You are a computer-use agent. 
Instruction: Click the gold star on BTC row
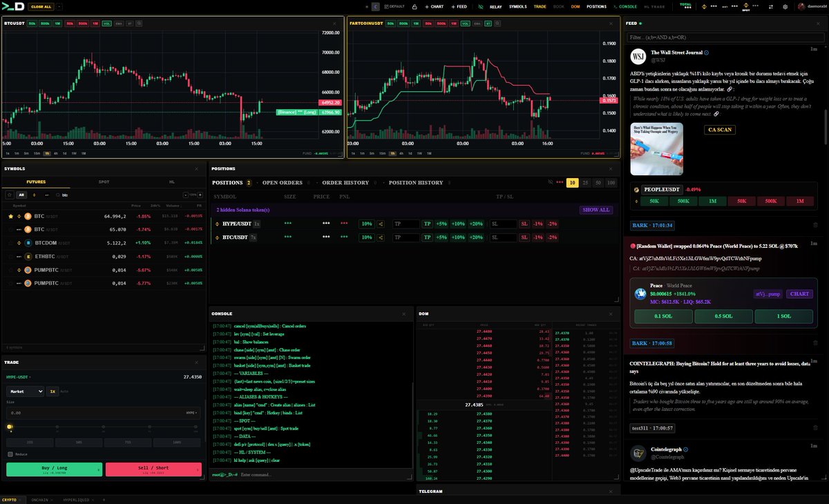click(x=10, y=216)
